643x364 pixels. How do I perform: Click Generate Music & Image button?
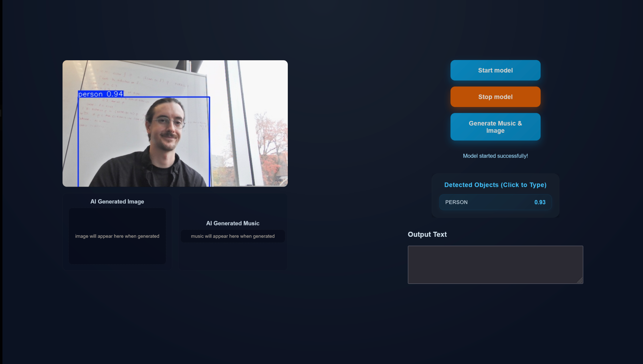click(x=495, y=127)
